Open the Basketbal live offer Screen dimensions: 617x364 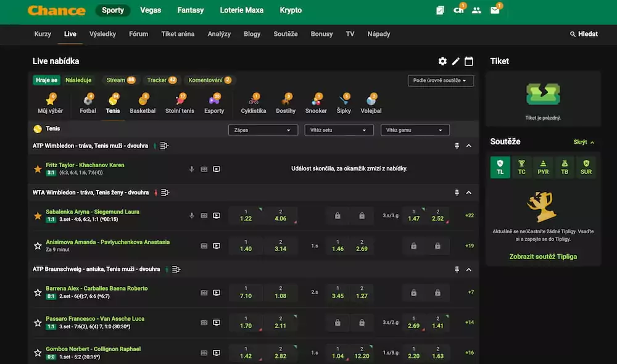point(143,102)
